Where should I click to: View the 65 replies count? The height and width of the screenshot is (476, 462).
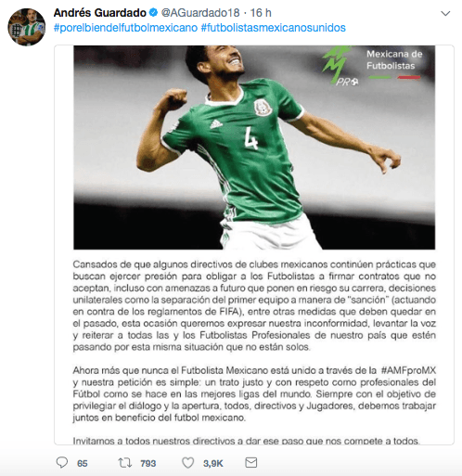83,463
